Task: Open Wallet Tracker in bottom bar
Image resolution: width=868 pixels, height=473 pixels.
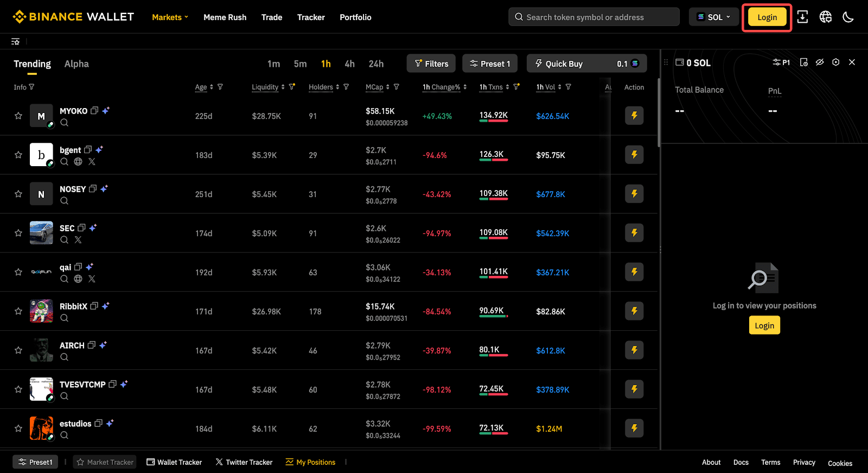Action: tap(174, 462)
